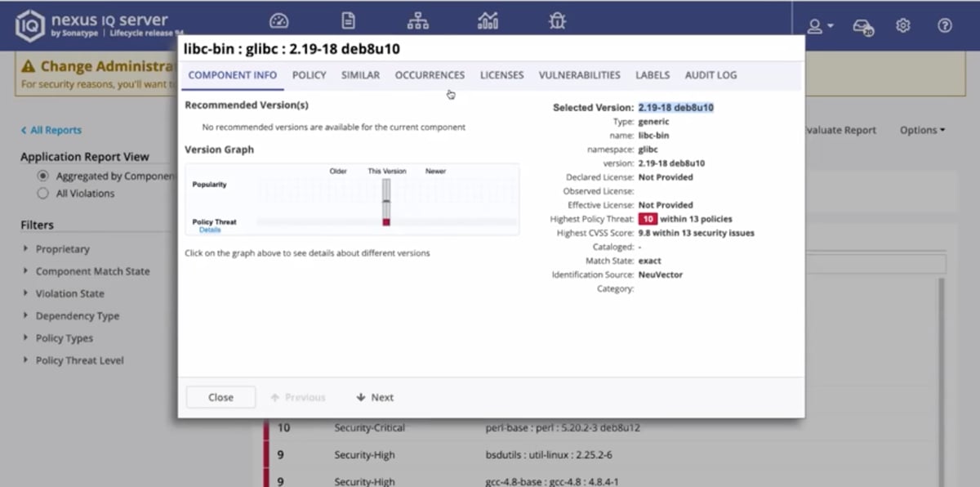This screenshot has width=980, height=487.
Task: Go back using the All Reports link
Action: pyautogui.click(x=51, y=130)
